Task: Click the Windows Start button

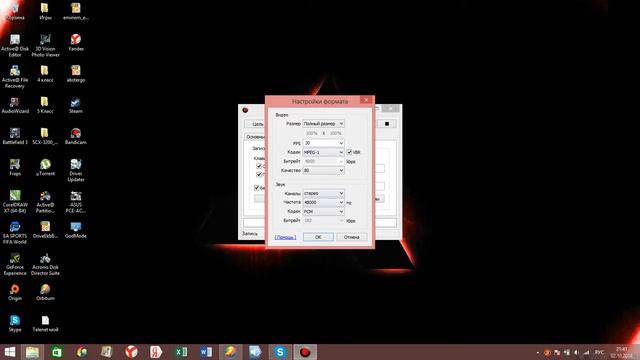Action: pyautogui.click(x=10, y=352)
